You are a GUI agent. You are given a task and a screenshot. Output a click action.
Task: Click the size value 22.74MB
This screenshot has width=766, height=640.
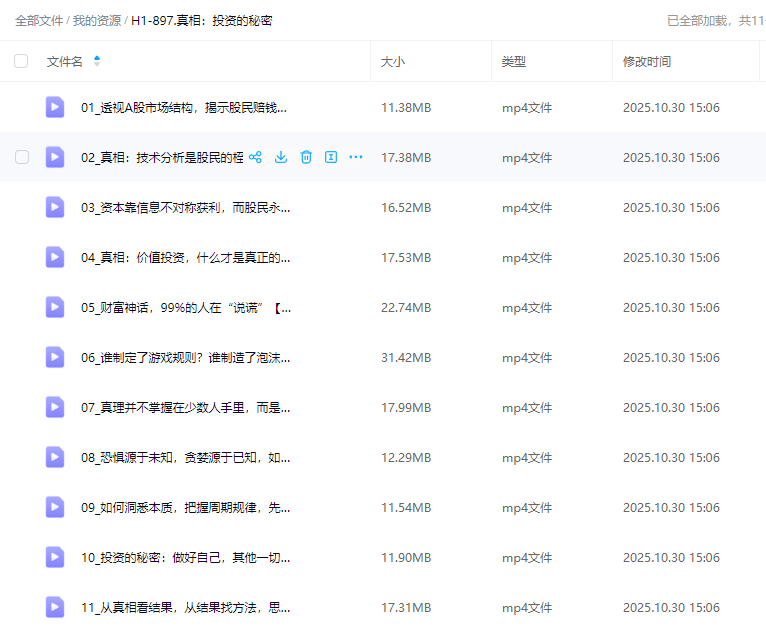[406, 307]
